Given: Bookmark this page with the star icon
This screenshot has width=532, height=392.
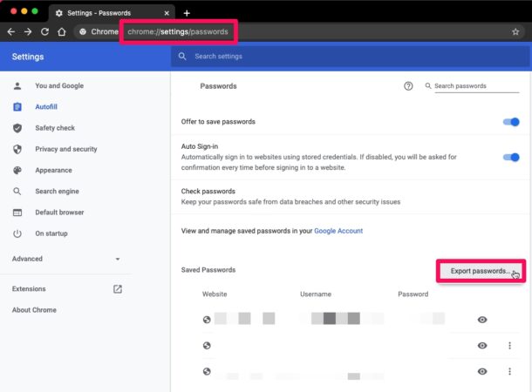Looking at the screenshot, I should pos(515,32).
